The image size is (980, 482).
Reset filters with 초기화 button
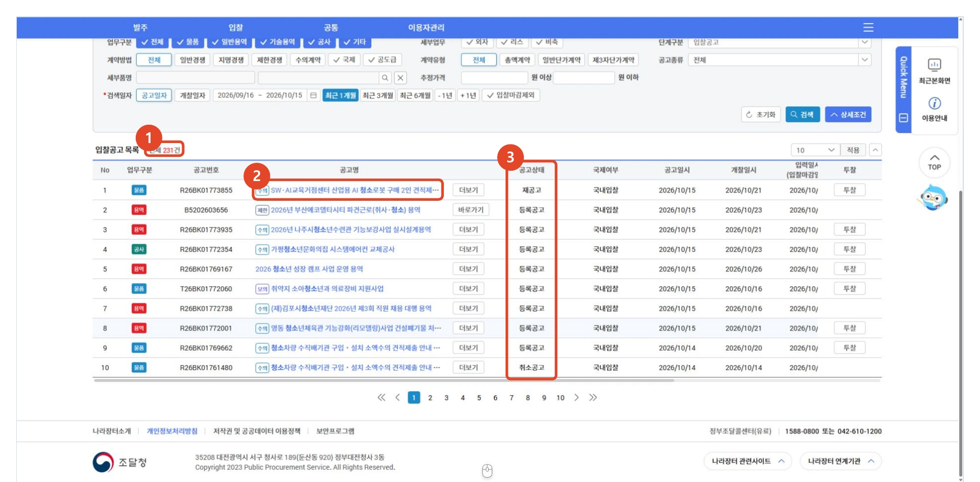pos(761,114)
